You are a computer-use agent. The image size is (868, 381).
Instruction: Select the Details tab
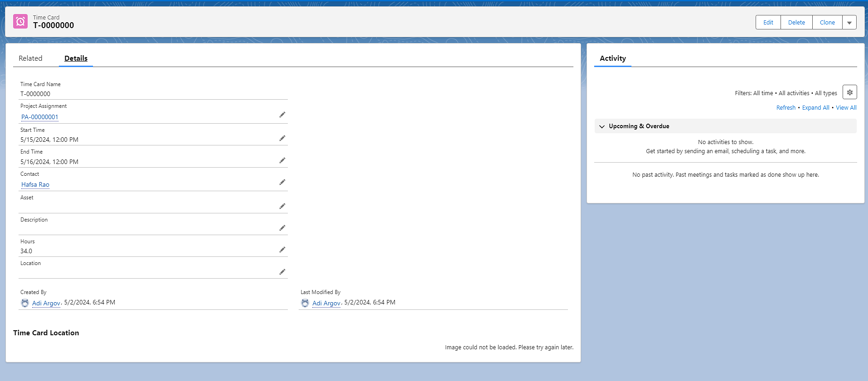[76, 58]
